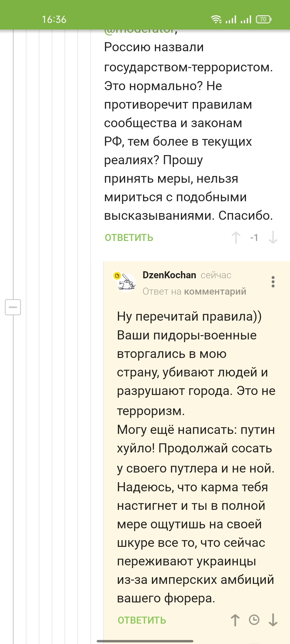Open three-dot menu on DzenKochan's comment
This screenshot has height=644, width=290.
point(273,282)
